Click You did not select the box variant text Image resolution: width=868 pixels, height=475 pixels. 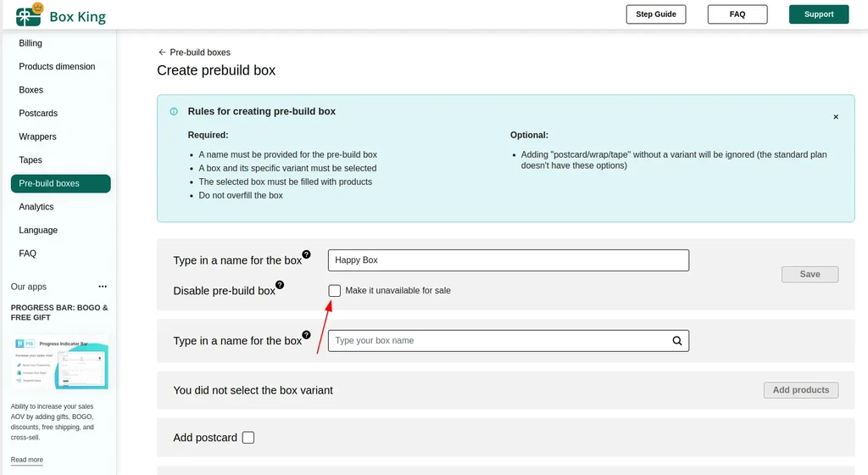(x=253, y=390)
